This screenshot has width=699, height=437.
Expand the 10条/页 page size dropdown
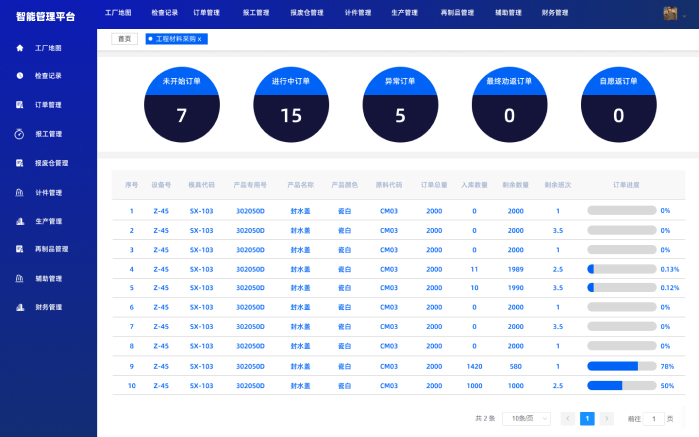526,419
